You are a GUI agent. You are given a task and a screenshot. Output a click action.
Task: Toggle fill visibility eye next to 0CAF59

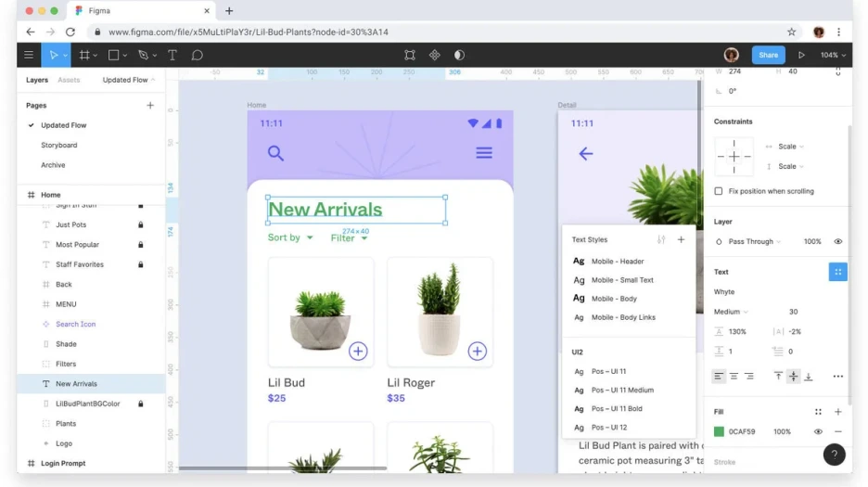818,431
